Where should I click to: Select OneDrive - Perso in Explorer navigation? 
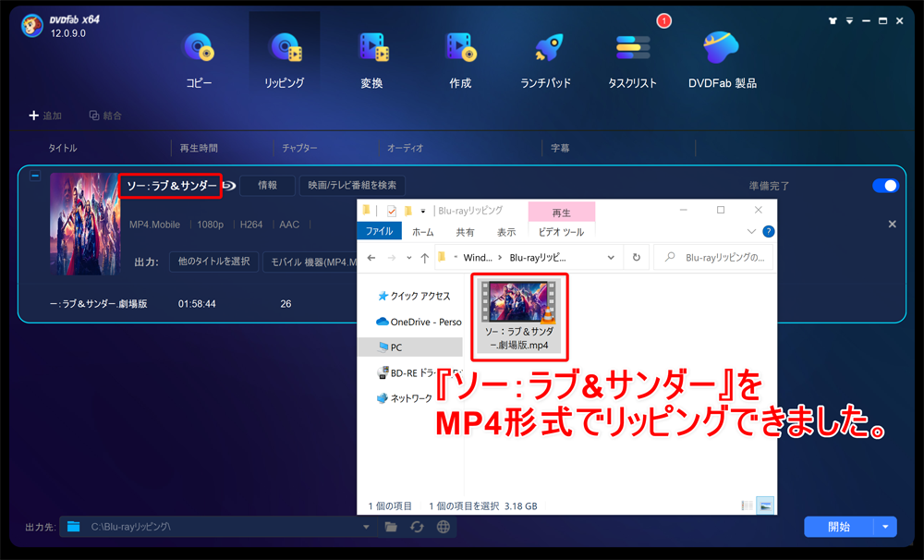pos(419,322)
